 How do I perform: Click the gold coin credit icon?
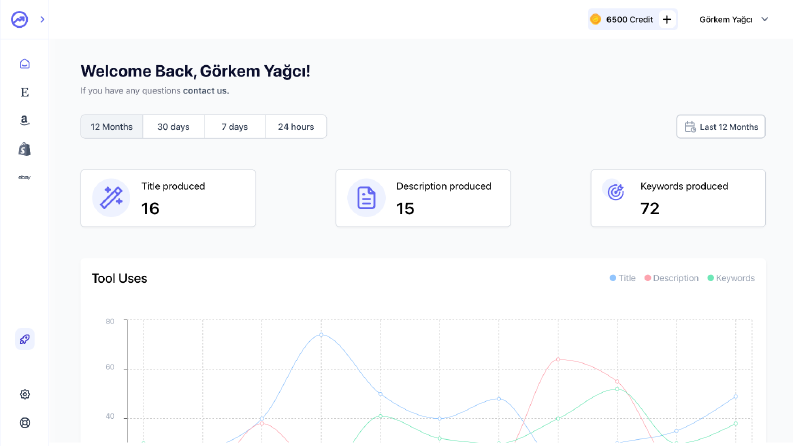595,19
